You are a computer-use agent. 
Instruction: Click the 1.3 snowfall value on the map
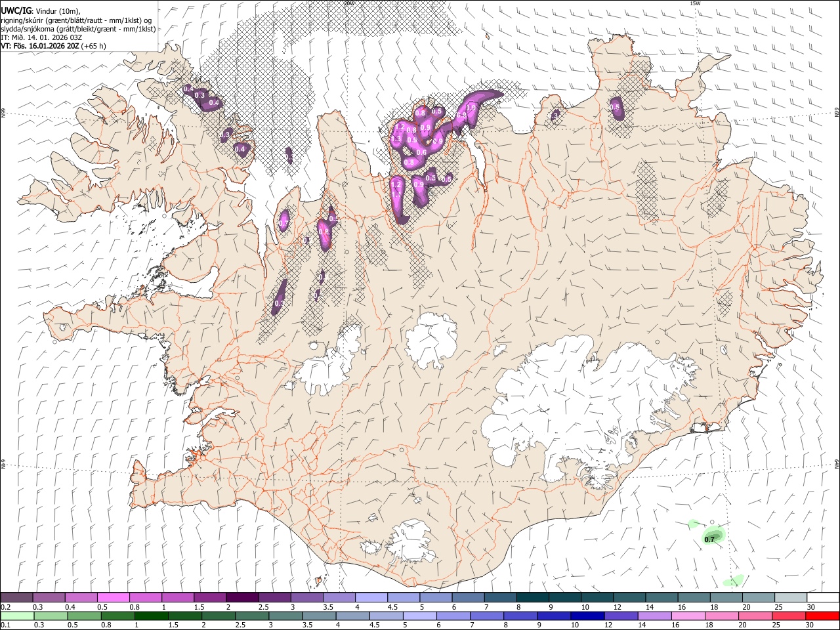coord(396,139)
